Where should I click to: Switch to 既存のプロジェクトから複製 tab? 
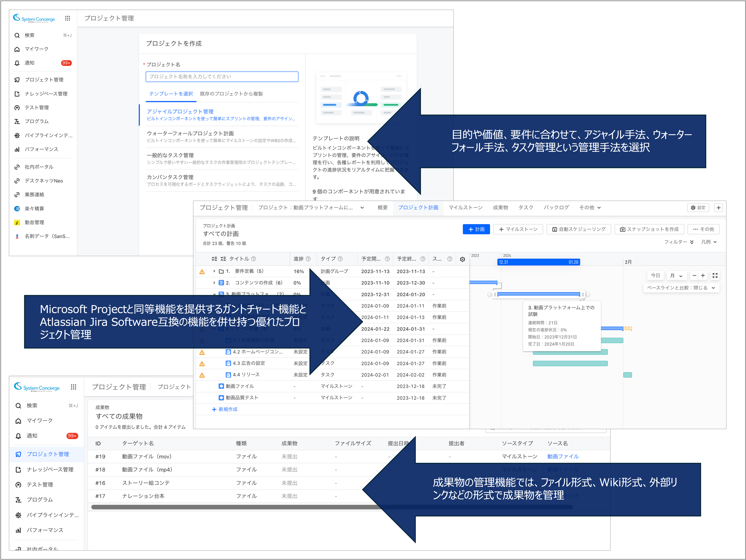point(231,94)
